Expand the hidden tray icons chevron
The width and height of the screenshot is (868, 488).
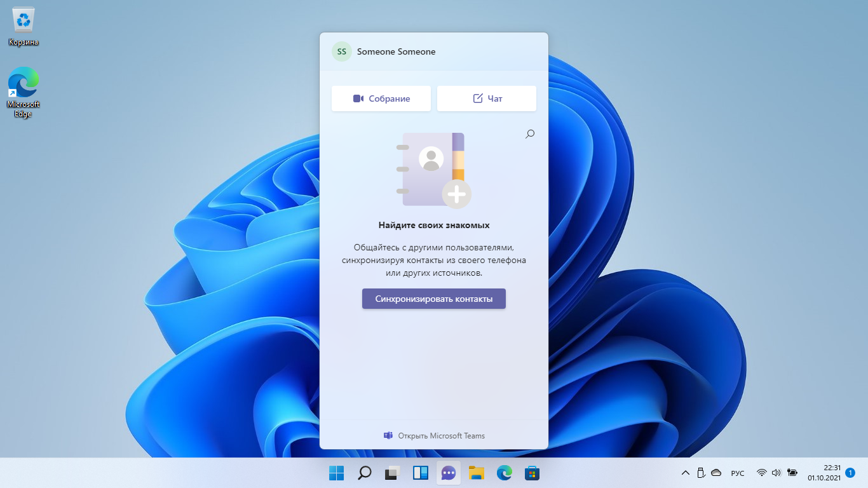(x=685, y=473)
